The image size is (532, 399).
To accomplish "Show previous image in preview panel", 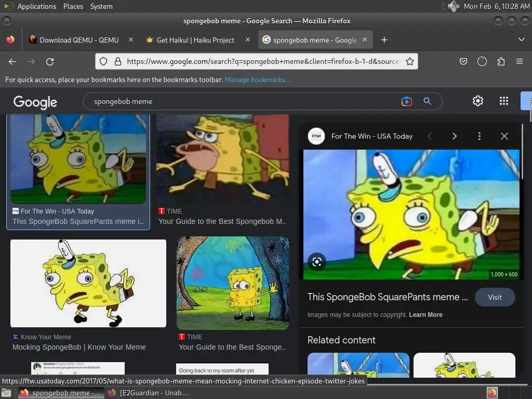I will tap(430, 137).
